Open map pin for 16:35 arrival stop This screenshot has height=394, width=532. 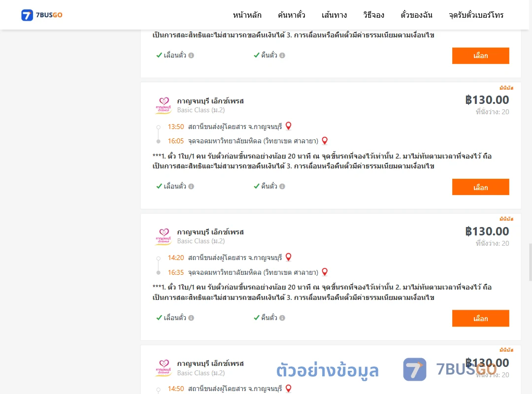point(325,272)
